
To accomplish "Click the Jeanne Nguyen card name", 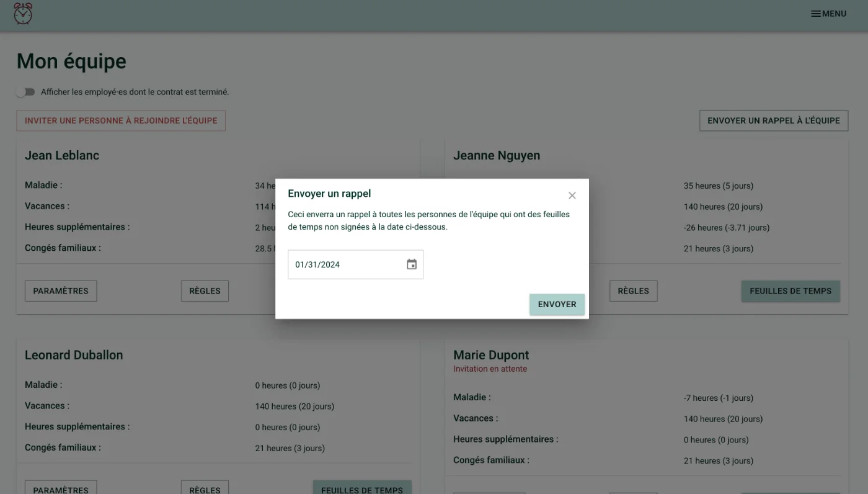I will 497,156.
